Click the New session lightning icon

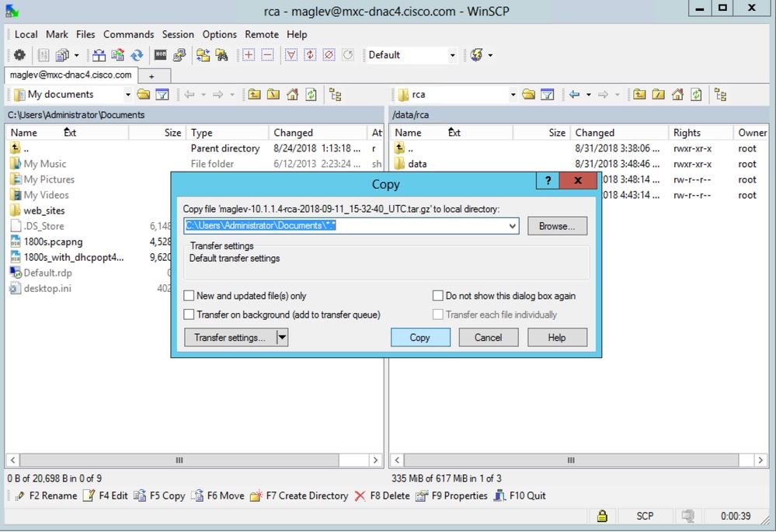(477, 55)
